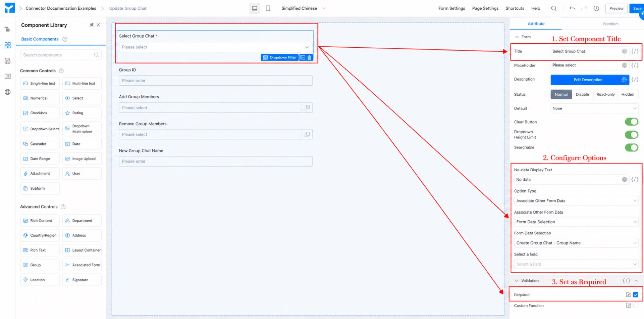Screen dimensions: 644x319
Task: Delete the Select Group Chat component
Action: click(x=309, y=57)
